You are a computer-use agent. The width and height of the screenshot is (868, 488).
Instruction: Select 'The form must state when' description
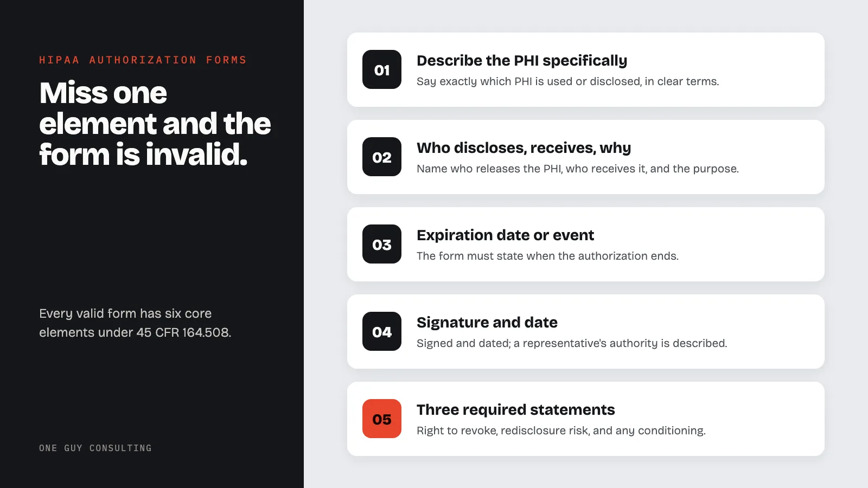coord(547,256)
